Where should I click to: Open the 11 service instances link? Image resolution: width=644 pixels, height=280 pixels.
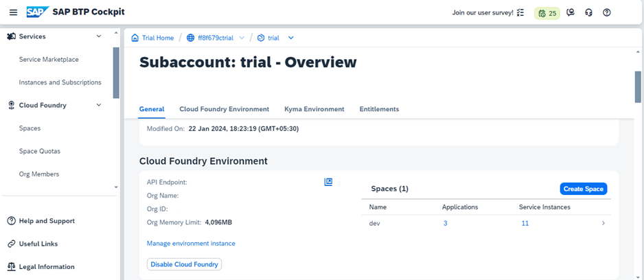[525, 223]
